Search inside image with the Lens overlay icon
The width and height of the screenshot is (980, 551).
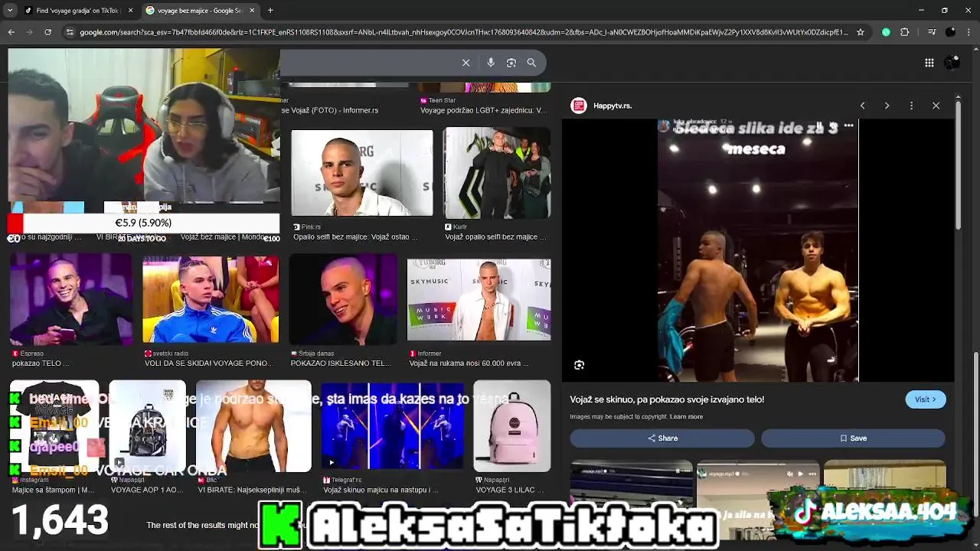tap(580, 365)
